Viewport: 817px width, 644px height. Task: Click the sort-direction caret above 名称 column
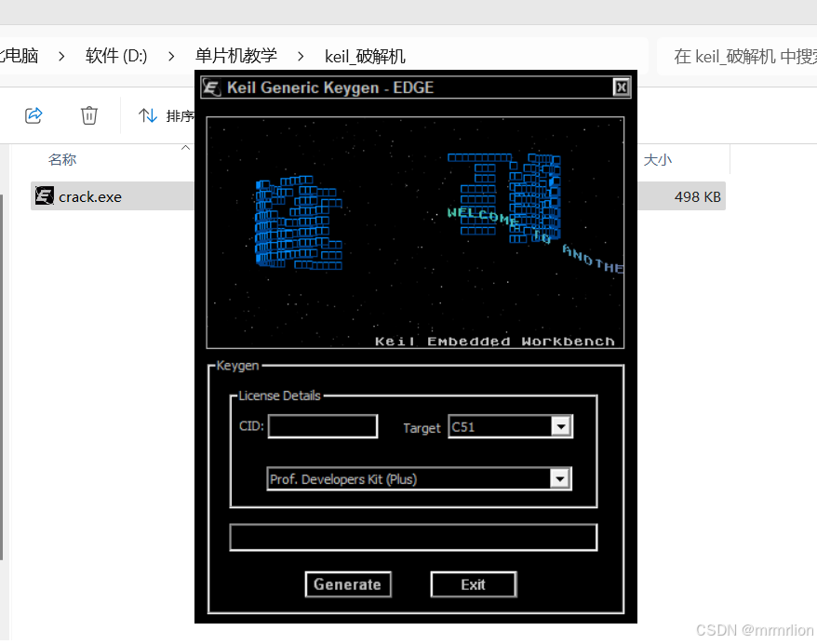[185, 148]
